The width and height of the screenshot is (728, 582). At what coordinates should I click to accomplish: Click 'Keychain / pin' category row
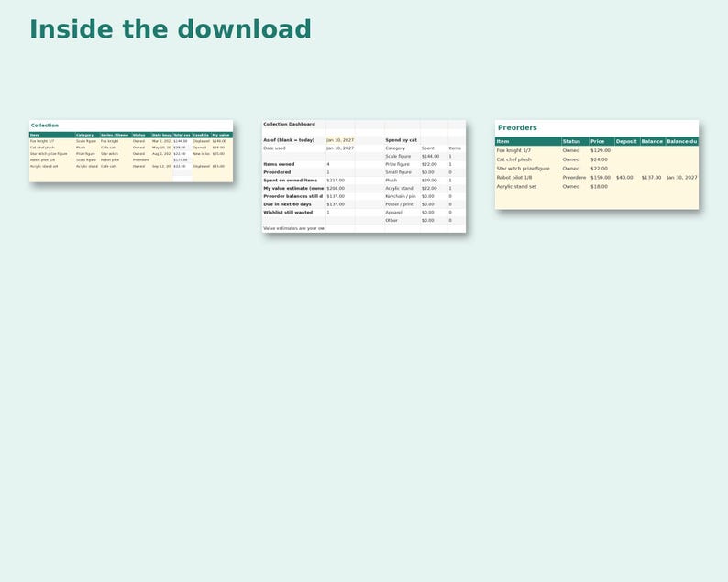click(x=401, y=196)
